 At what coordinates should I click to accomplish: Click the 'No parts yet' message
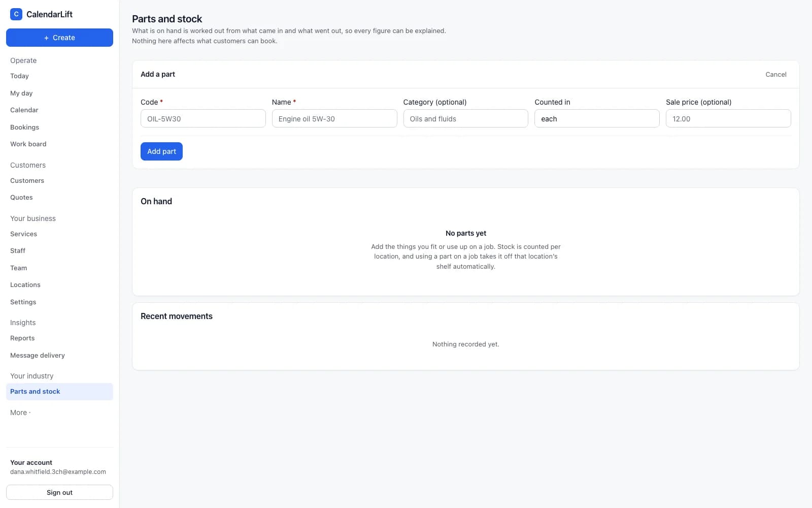coord(466,233)
